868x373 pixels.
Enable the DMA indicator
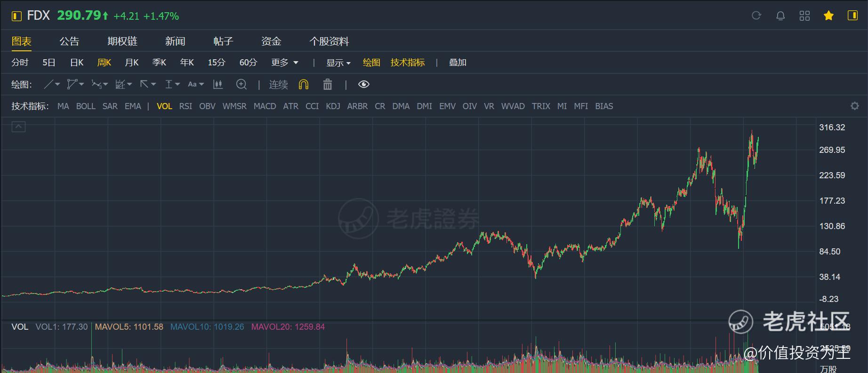(401, 106)
